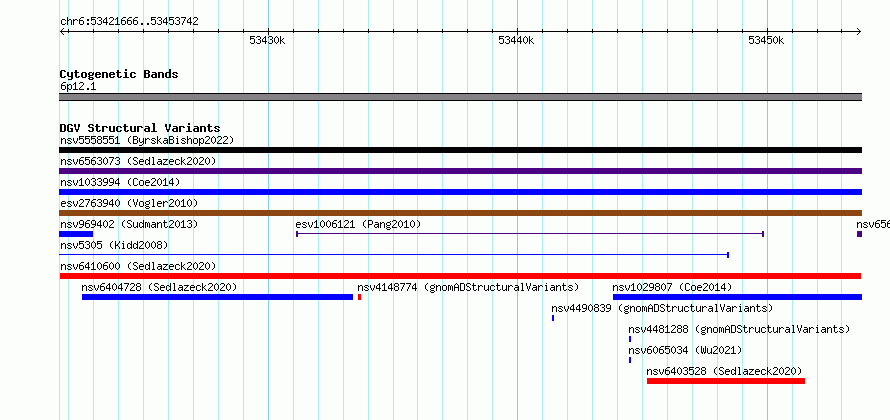Screen dimensions: 890x420
Task: Click the nsv1029807 blue variant bar
Action: pyautogui.click(x=737, y=297)
